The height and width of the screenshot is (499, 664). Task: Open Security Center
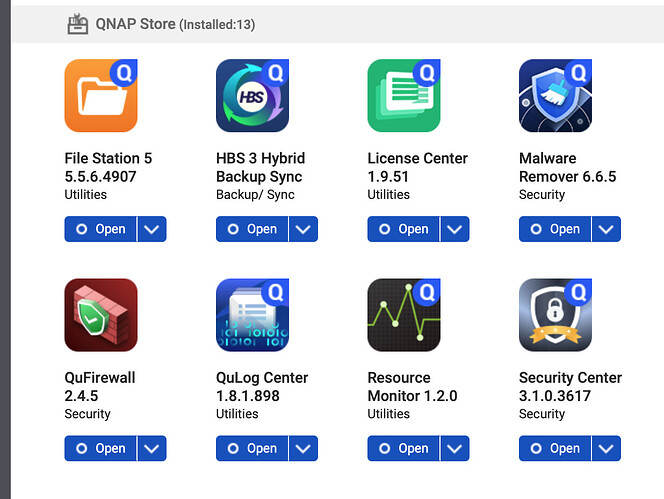555,449
